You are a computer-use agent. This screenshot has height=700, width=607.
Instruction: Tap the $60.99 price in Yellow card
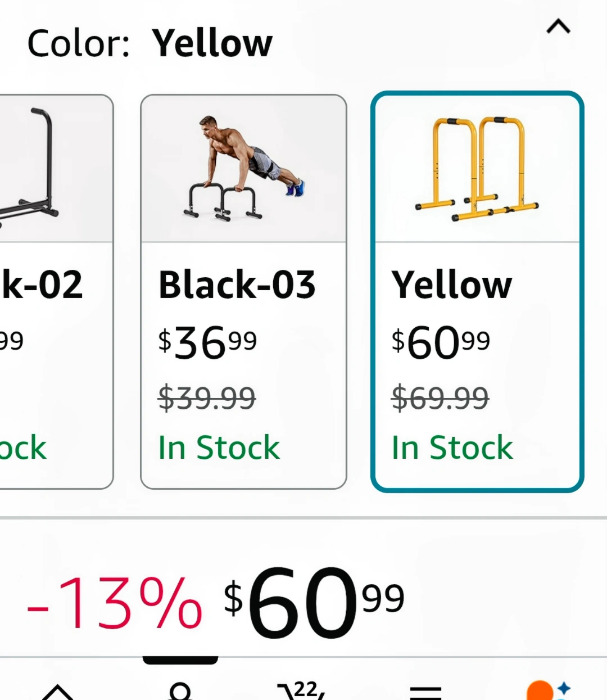(x=441, y=342)
